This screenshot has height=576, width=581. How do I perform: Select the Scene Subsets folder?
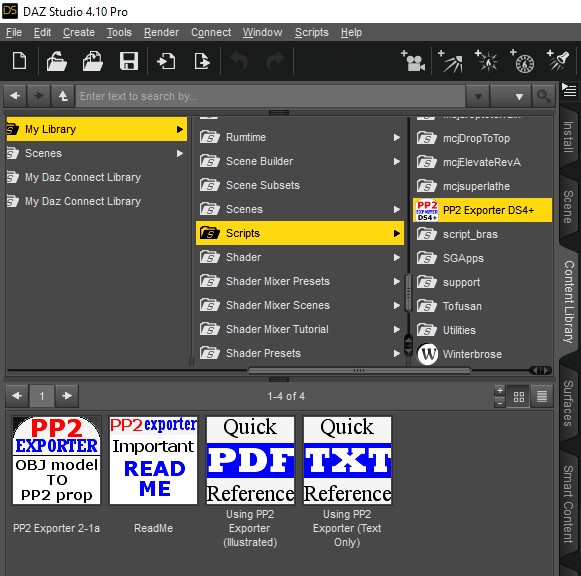300,185
